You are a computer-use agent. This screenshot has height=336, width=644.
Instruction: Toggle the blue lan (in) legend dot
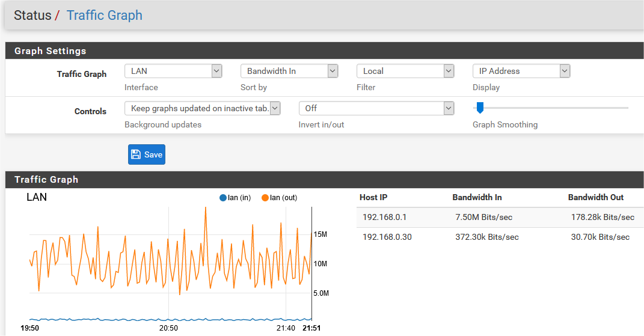pos(223,198)
